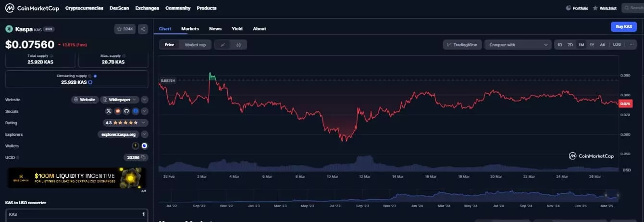Expand more links in Website row
Image resolution: width=644 pixels, height=222 pixels.
(x=144, y=100)
